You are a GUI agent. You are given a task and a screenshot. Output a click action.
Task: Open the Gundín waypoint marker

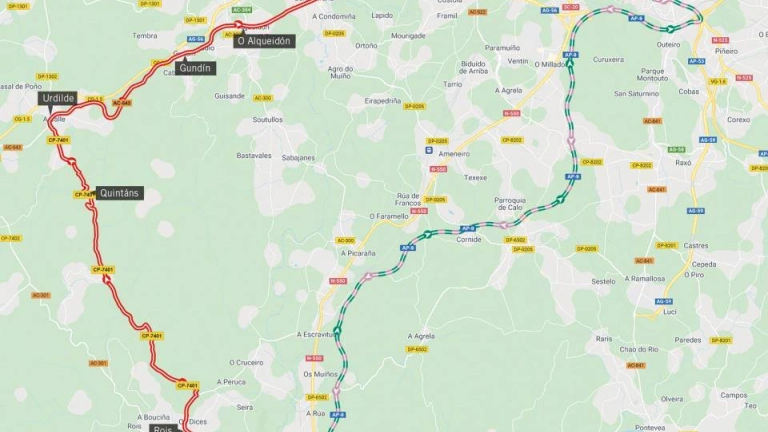tap(195, 68)
